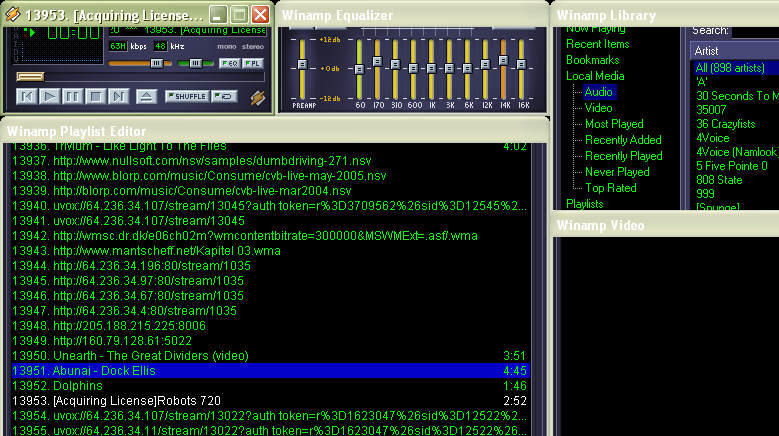Select artist 5 Five Pointe 0
This screenshot has height=436, width=779.
(732, 165)
